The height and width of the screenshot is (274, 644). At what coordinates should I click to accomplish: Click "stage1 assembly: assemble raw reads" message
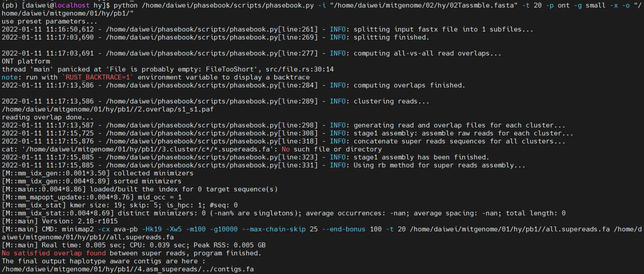tap(464, 133)
